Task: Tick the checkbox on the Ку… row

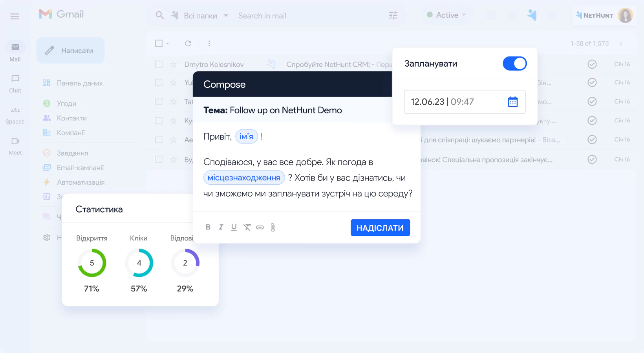Action: click(x=159, y=120)
